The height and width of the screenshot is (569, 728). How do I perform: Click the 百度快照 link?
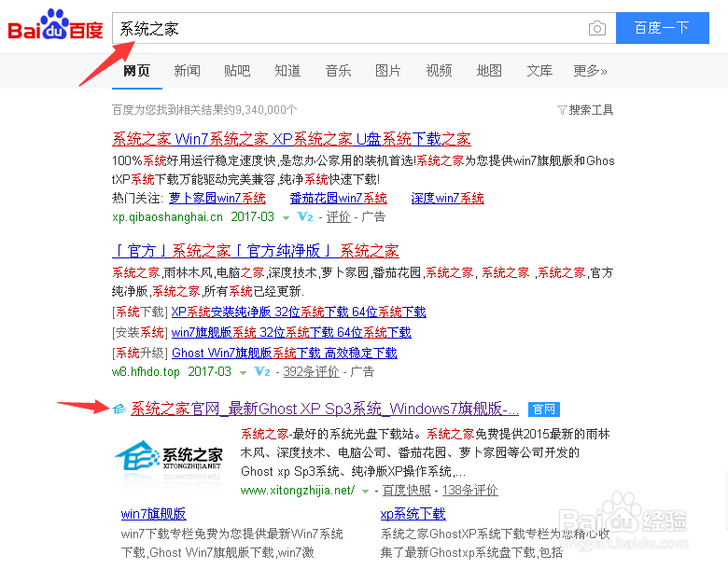click(407, 490)
